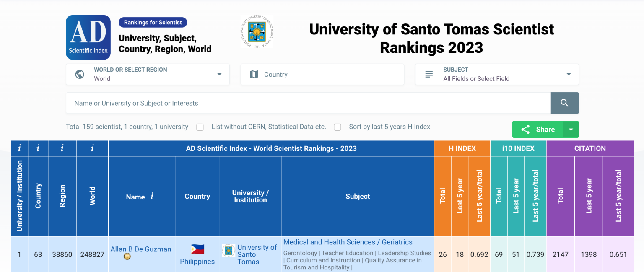Click the Rankings for Scientist pill
The width and height of the screenshot is (644, 272).
(153, 23)
